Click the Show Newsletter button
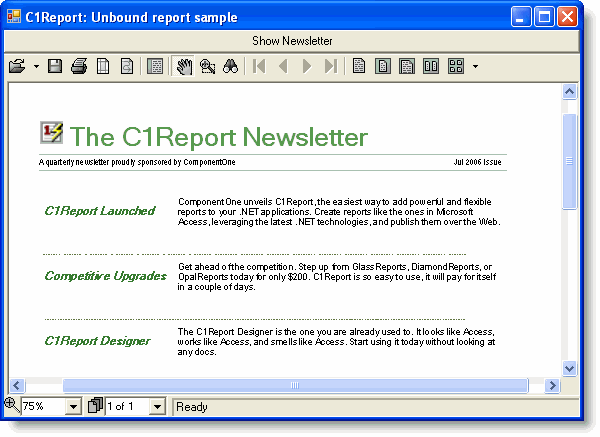The width and height of the screenshot is (600, 437). (292, 41)
